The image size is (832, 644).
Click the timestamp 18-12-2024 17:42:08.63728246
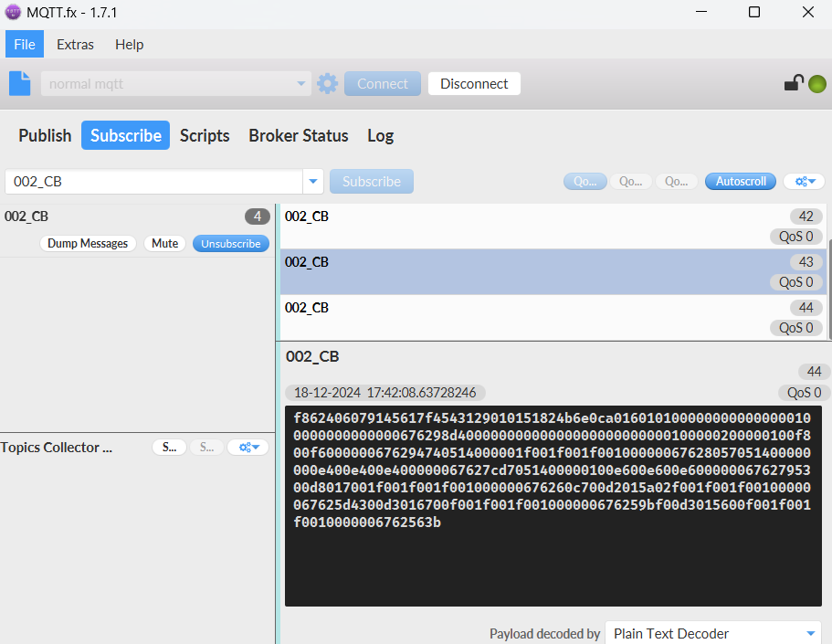pyautogui.click(x=384, y=393)
